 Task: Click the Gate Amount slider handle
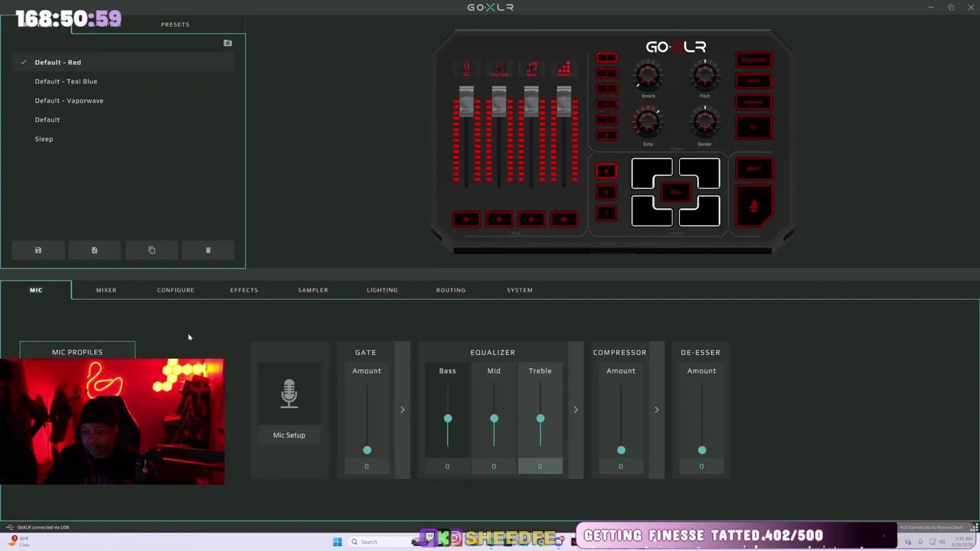point(367,450)
